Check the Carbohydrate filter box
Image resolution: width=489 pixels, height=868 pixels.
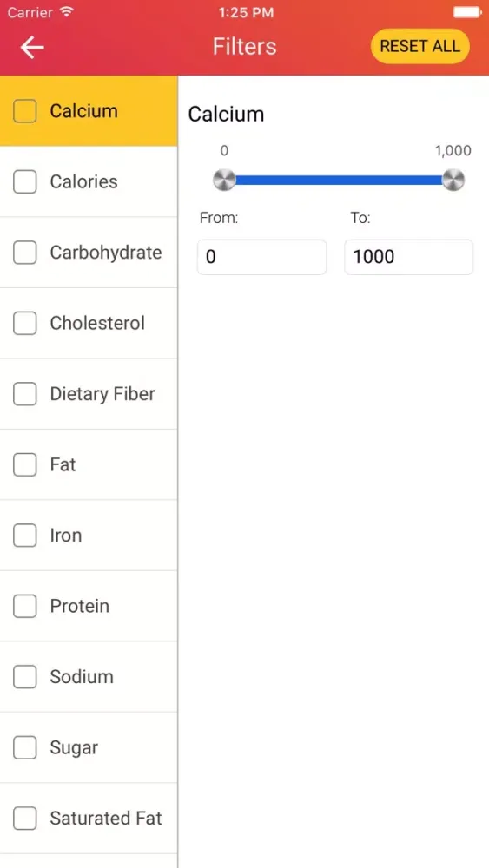click(x=25, y=253)
